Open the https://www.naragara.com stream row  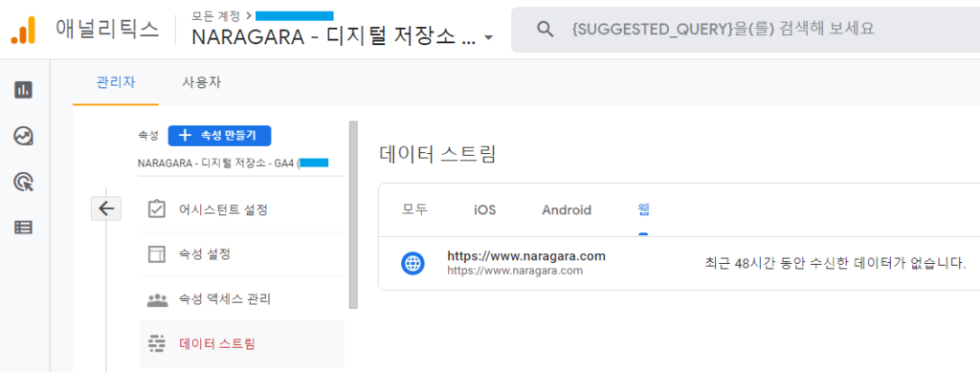click(x=679, y=263)
